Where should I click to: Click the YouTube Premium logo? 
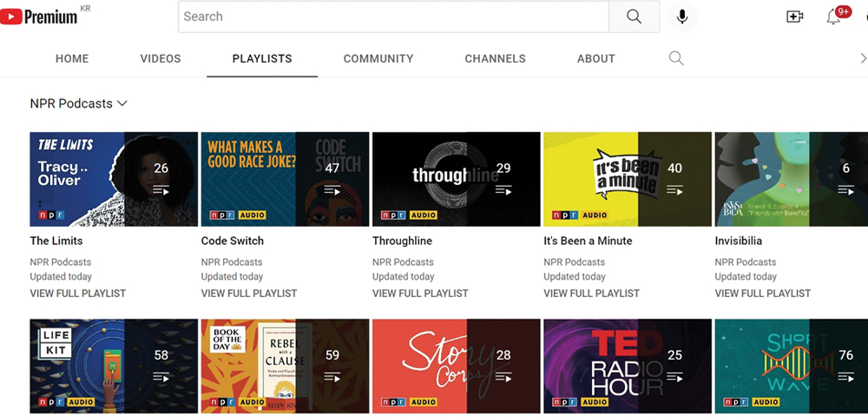pos(39,17)
